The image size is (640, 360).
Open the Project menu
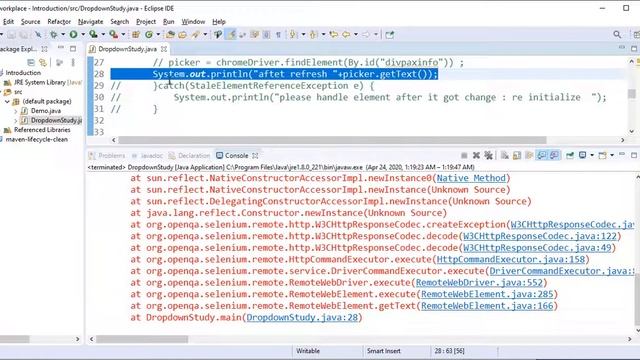pos(146,22)
